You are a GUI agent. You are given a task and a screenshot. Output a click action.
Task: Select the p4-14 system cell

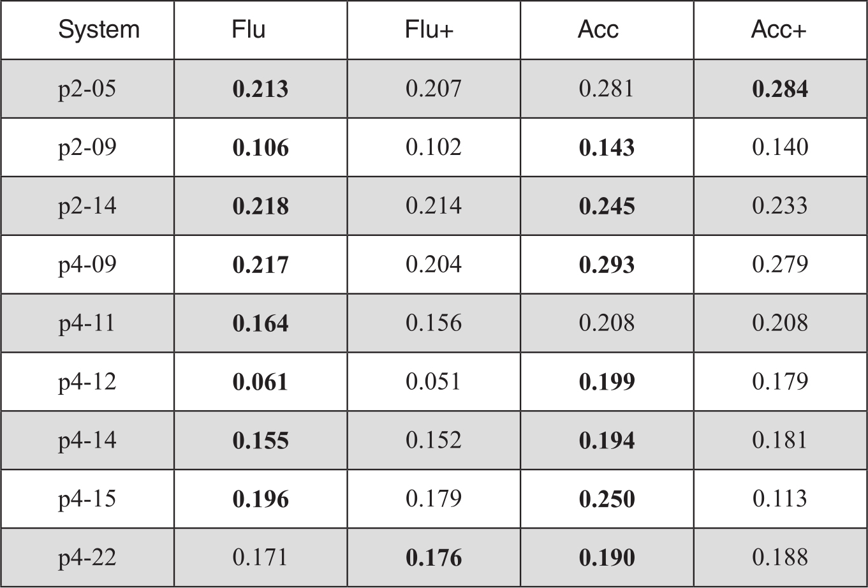87,441
